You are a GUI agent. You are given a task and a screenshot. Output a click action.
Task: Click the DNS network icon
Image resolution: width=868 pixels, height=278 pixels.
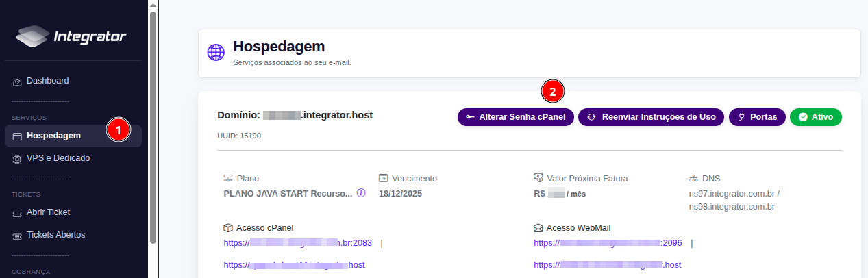(693, 178)
